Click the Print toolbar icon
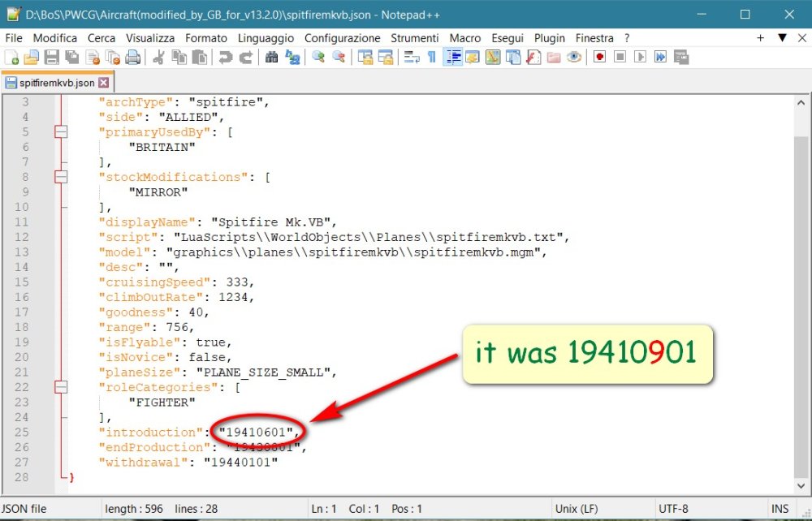812x521 pixels. 132,57
